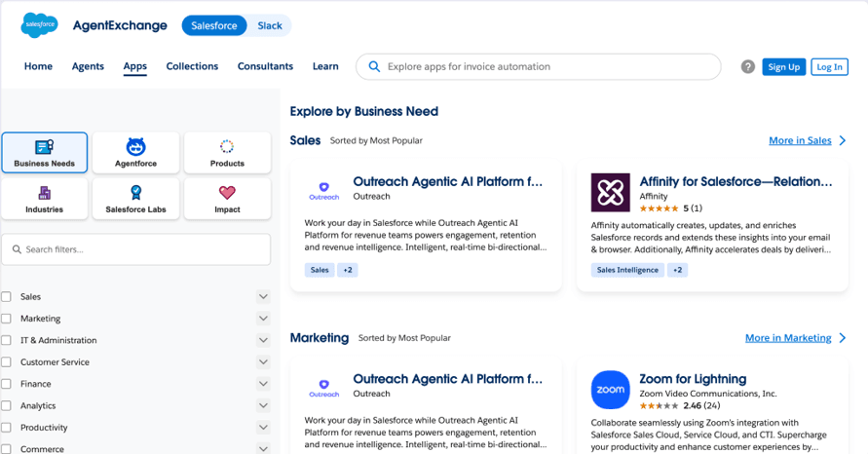The width and height of the screenshot is (868, 454).
Task: Click the Log In button
Action: 829,67
